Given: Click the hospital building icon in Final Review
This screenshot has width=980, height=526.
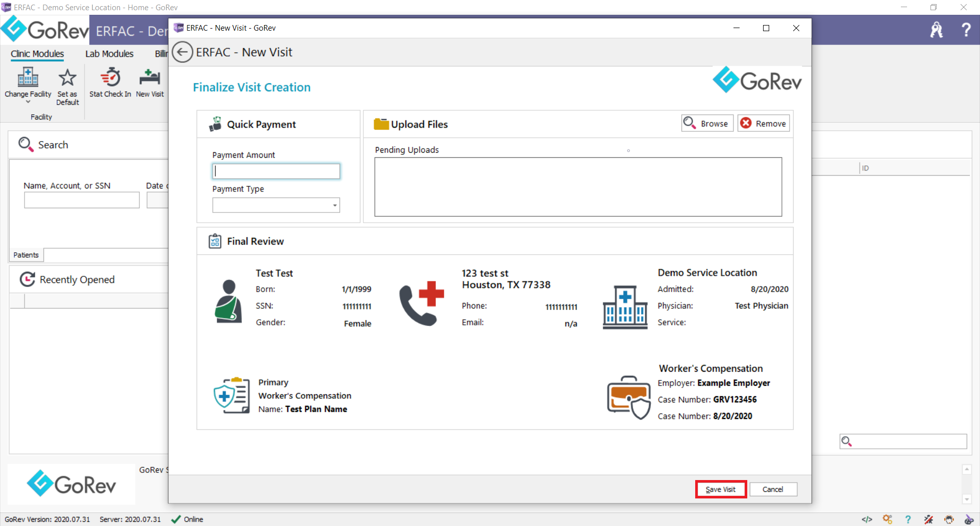Looking at the screenshot, I should coord(625,307).
